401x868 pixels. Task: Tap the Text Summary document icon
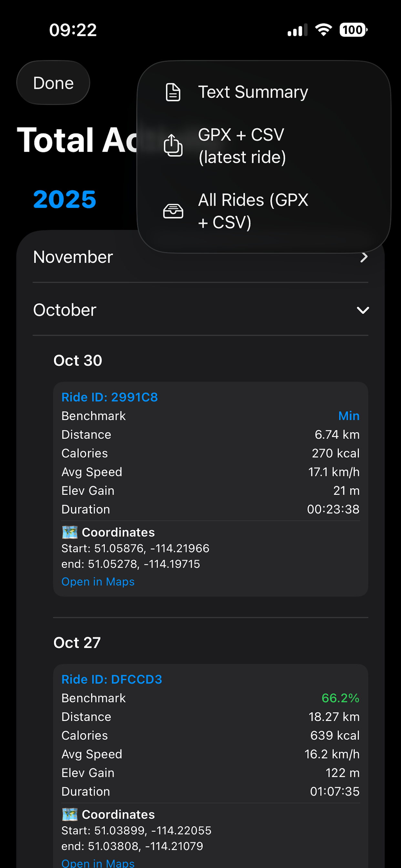point(173,92)
